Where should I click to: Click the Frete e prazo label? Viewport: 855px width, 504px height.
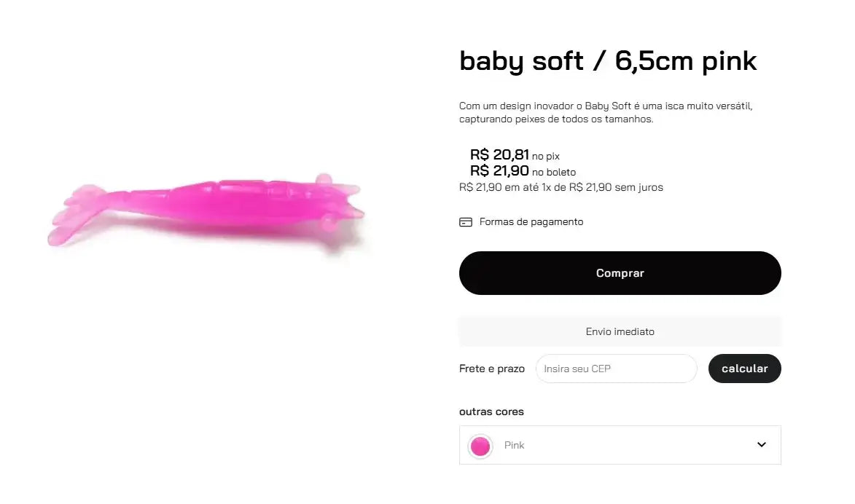491,369
